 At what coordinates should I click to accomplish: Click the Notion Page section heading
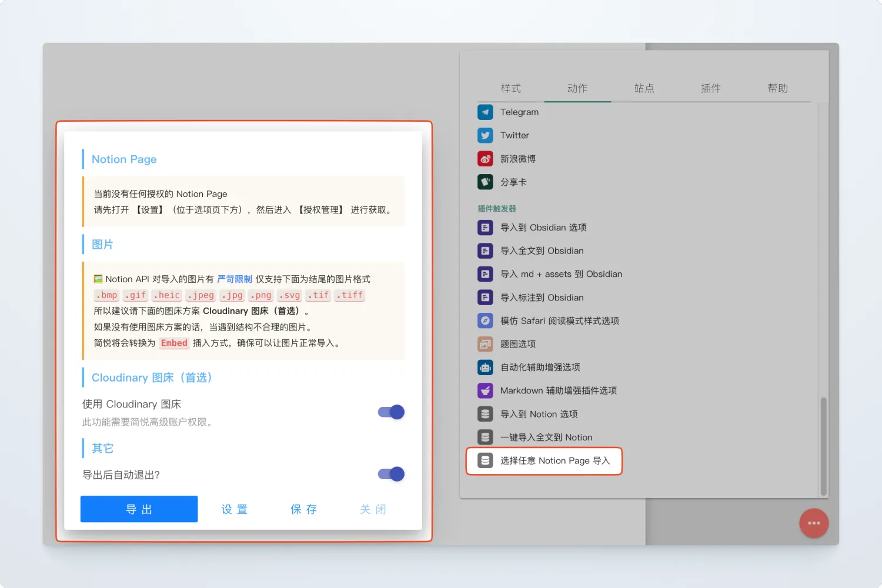pos(124,159)
